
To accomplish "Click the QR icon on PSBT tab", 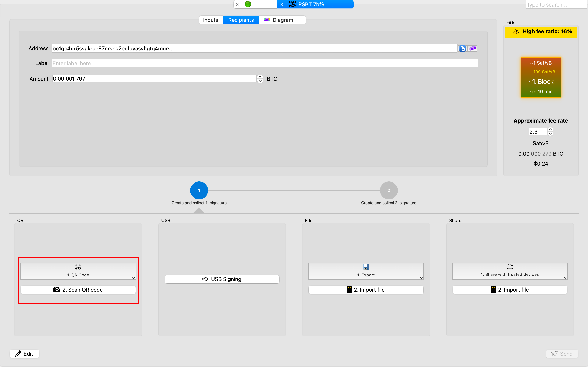I will [x=292, y=4].
